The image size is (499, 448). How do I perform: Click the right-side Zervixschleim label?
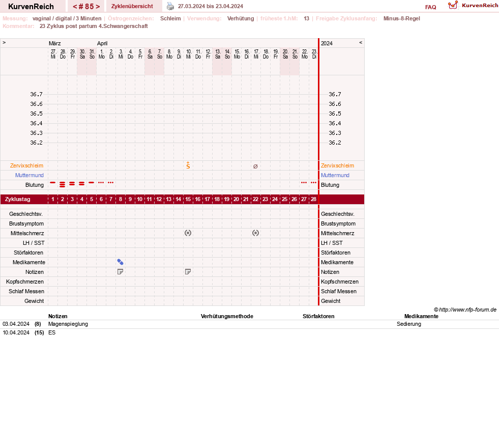pyautogui.click(x=337, y=165)
